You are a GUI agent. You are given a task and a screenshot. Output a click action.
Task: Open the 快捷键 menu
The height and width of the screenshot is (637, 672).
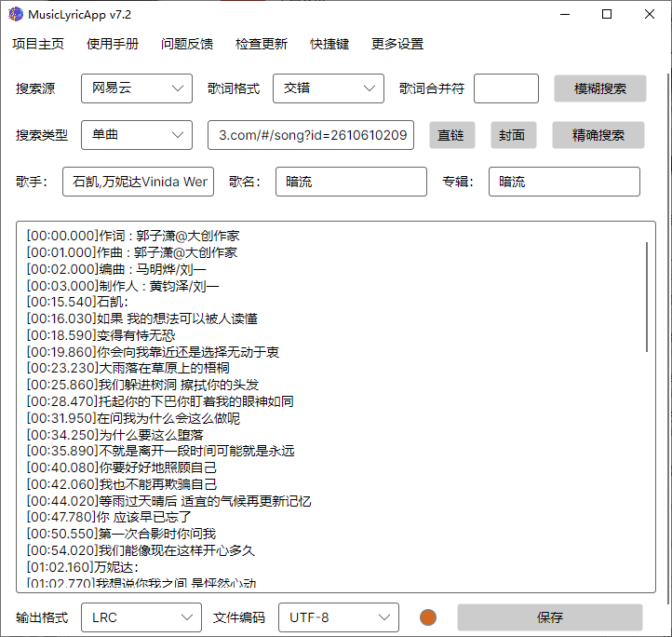[x=329, y=44]
